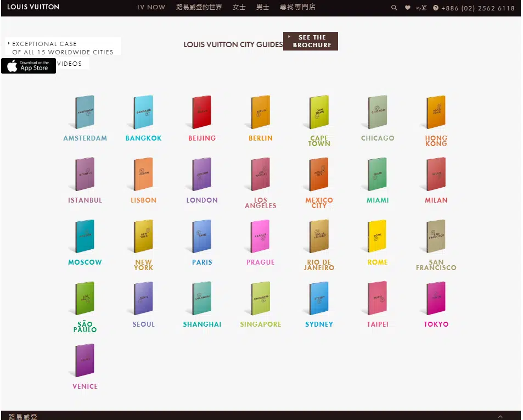The width and height of the screenshot is (523, 420).
Task: Open the 尋找專門店 store finder menu
Action: pos(297,7)
